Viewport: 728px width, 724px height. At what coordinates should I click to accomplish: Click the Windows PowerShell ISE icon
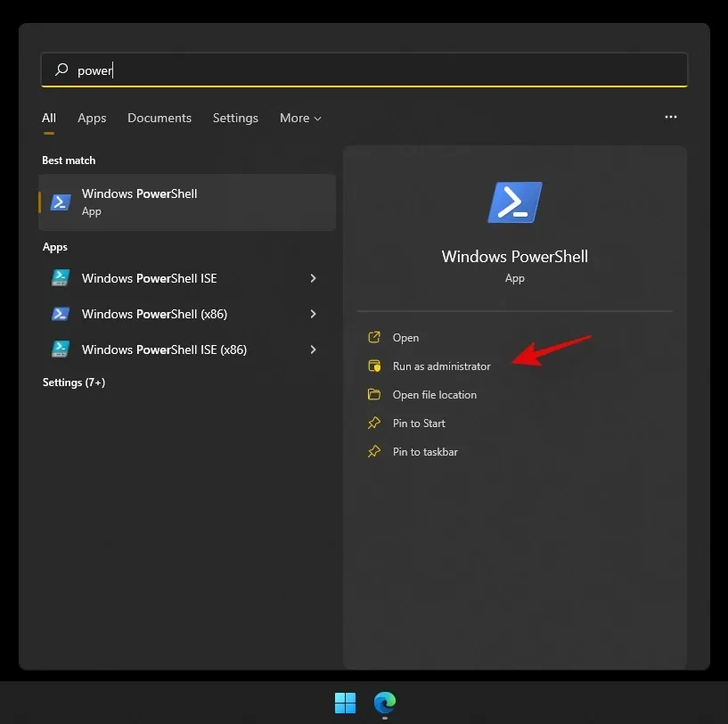[60, 278]
